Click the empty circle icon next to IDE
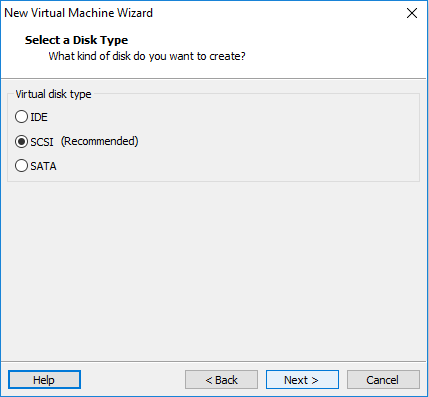429x397 pixels. tap(21, 117)
